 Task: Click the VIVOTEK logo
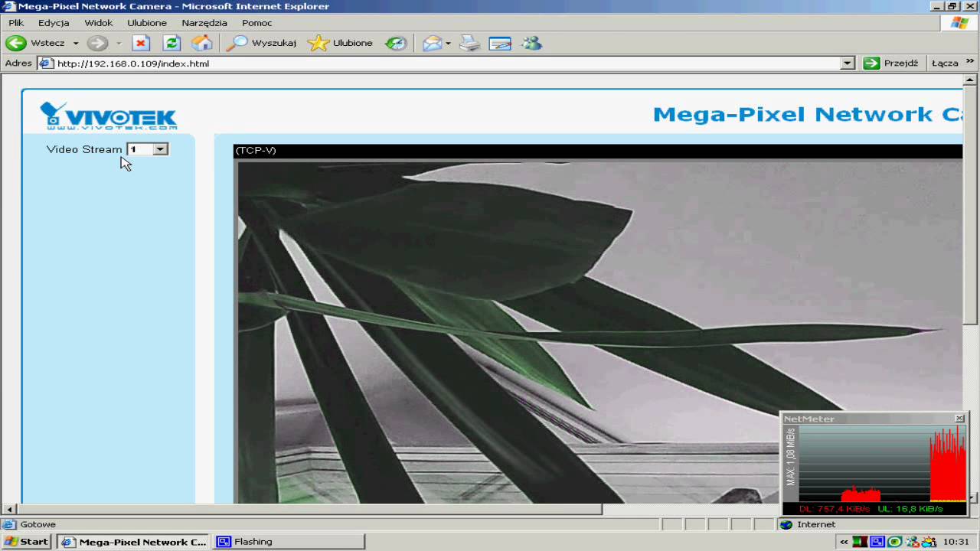[109, 116]
